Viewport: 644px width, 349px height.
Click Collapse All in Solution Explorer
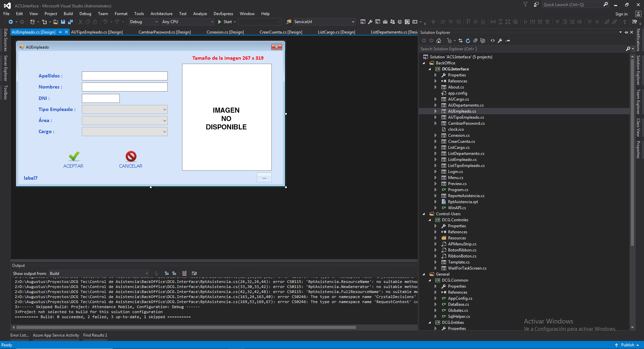475,41
